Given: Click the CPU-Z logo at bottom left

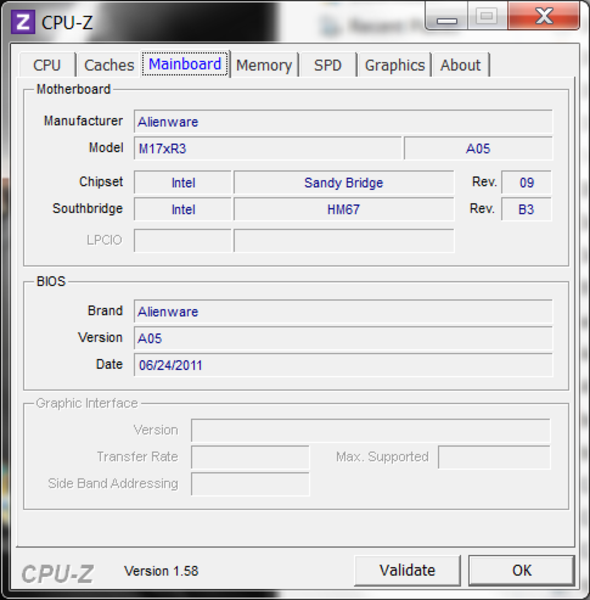Looking at the screenshot, I should click(57, 574).
